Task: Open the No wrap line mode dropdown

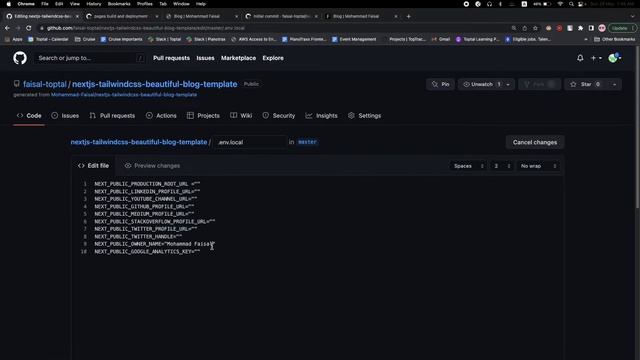Action: point(538,166)
